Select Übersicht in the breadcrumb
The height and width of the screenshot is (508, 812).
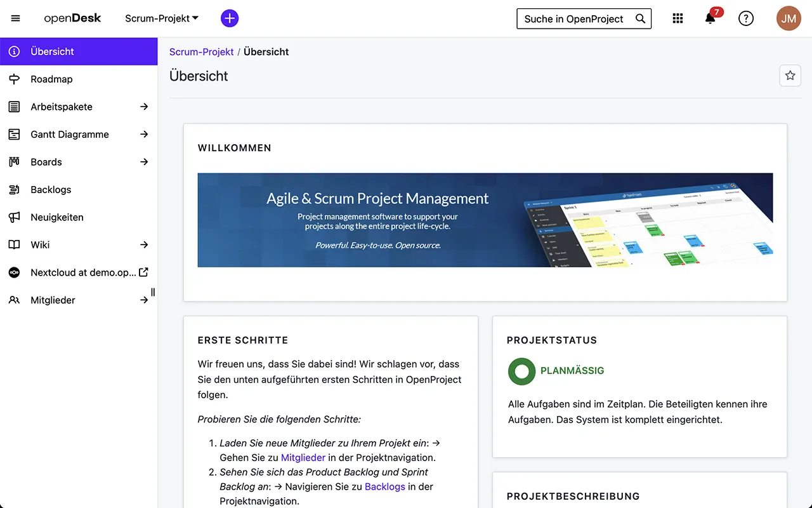click(266, 51)
